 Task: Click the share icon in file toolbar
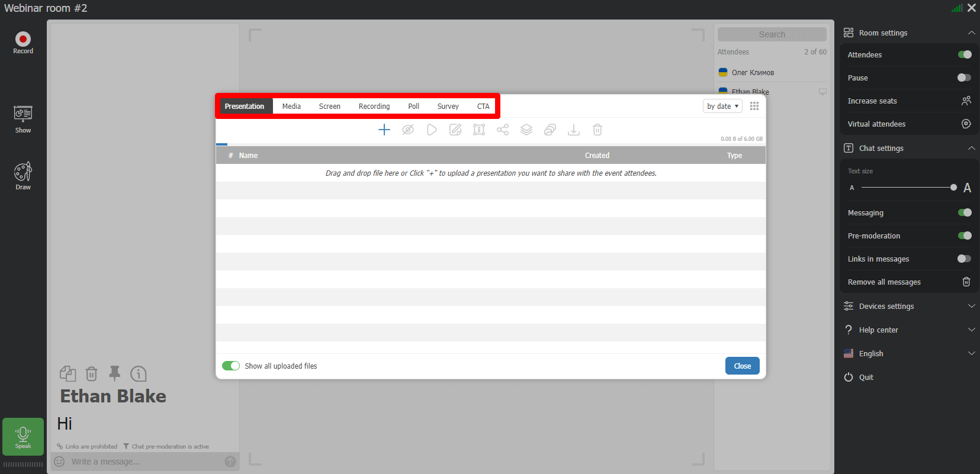(503, 130)
